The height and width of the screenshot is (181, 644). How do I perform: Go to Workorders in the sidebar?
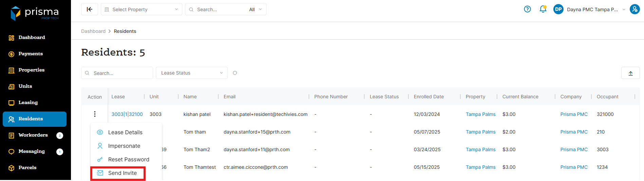33,135
